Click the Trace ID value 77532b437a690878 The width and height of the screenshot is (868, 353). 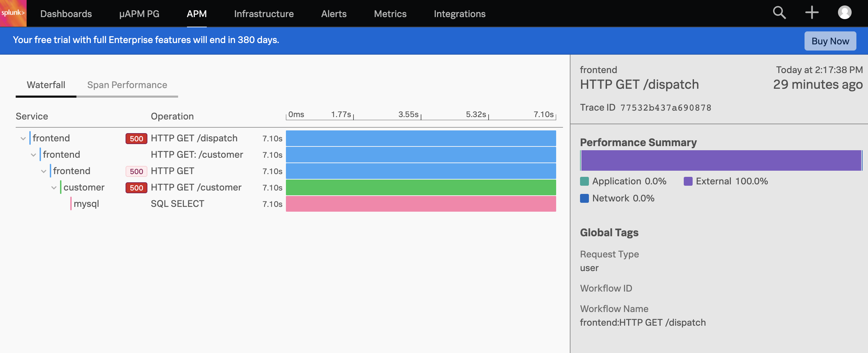[x=666, y=108]
